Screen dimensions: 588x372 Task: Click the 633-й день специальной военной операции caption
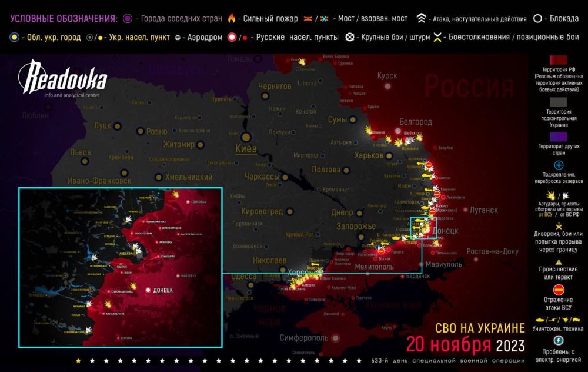[447, 361]
